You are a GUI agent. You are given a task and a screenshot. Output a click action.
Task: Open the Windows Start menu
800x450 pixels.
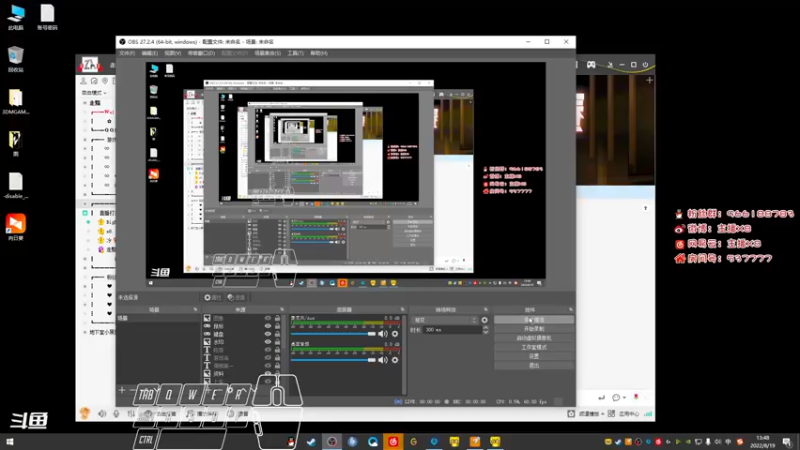[x=10, y=441]
